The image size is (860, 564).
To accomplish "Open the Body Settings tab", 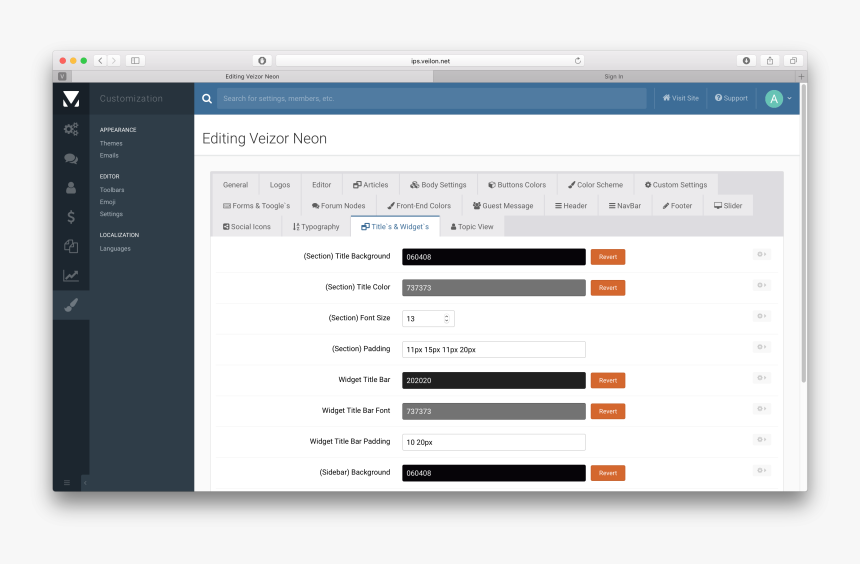I will 438,185.
